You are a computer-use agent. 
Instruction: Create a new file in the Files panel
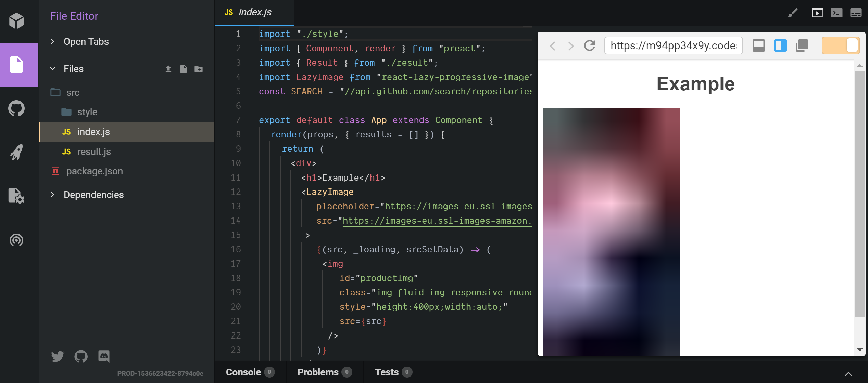[184, 69]
